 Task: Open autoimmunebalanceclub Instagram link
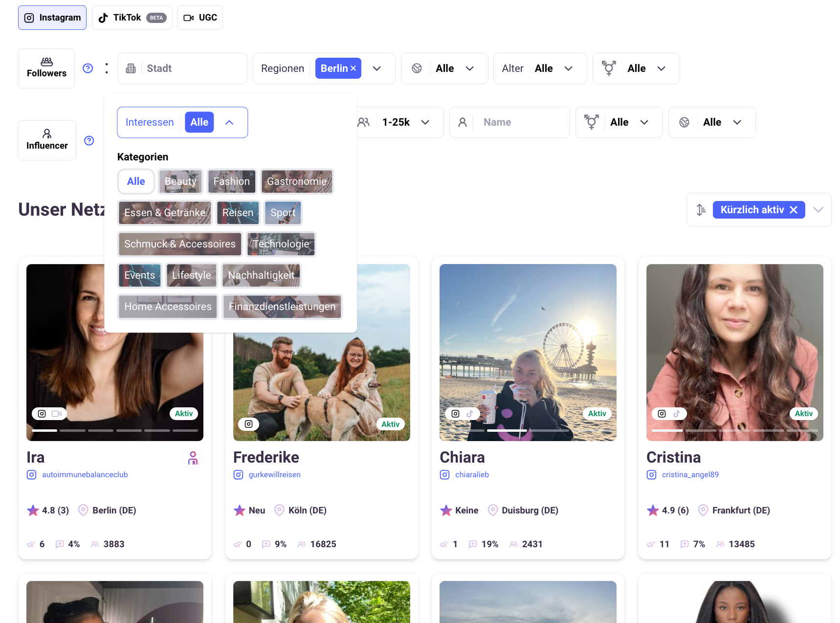coord(85,475)
